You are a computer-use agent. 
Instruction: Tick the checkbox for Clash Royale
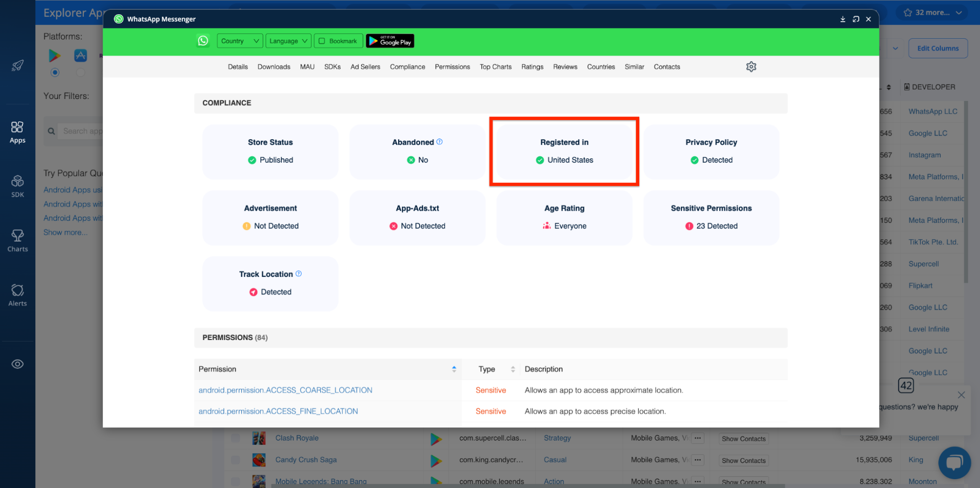(x=235, y=438)
